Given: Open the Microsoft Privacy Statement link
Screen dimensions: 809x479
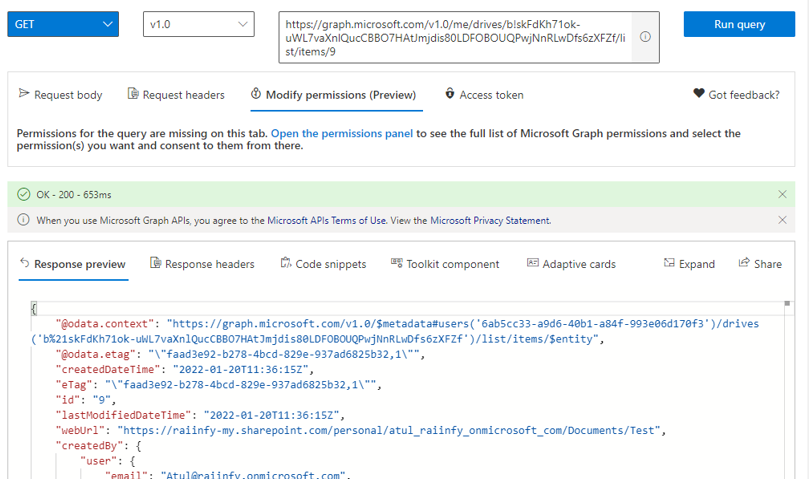Looking at the screenshot, I should (x=490, y=220).
